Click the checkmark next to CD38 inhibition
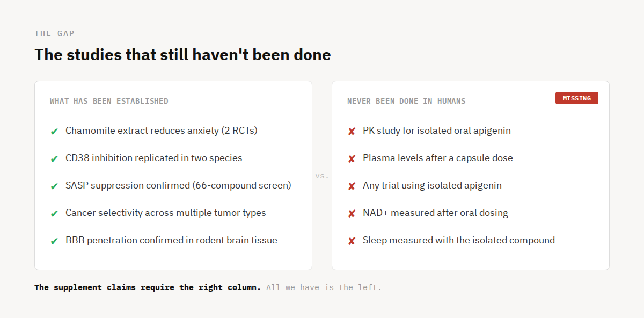Screen dimensions: 644x318 coord(54,158)
